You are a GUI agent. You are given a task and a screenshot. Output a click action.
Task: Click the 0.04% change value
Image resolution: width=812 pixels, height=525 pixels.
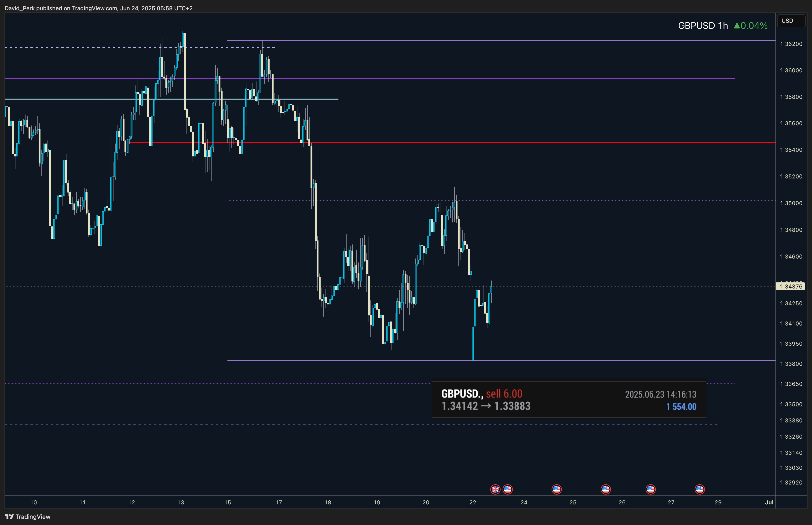[x=754, y=26]
